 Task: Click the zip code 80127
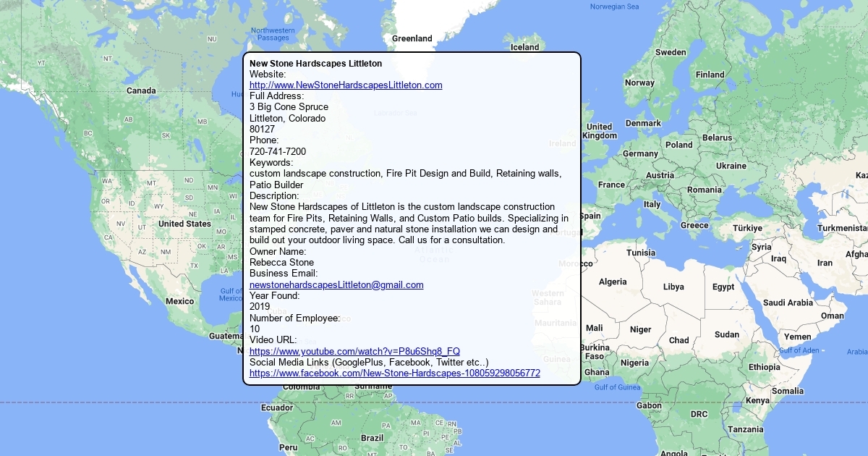coord(262,129)
